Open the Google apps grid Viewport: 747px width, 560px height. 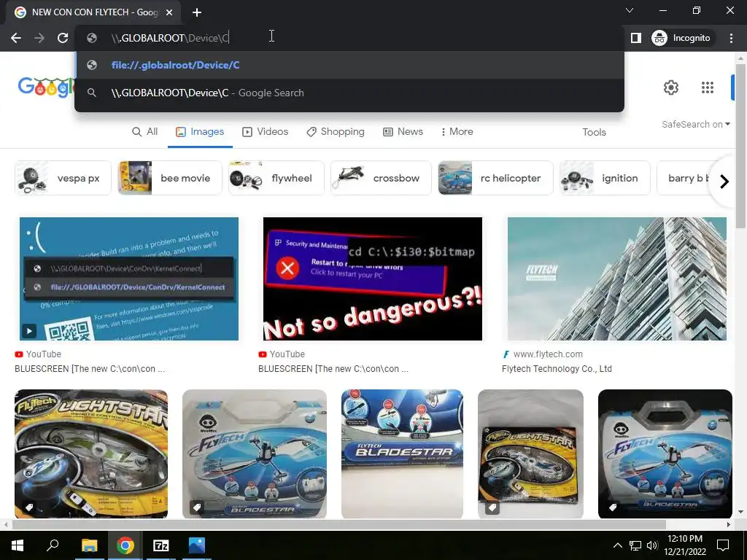(708, 87)
